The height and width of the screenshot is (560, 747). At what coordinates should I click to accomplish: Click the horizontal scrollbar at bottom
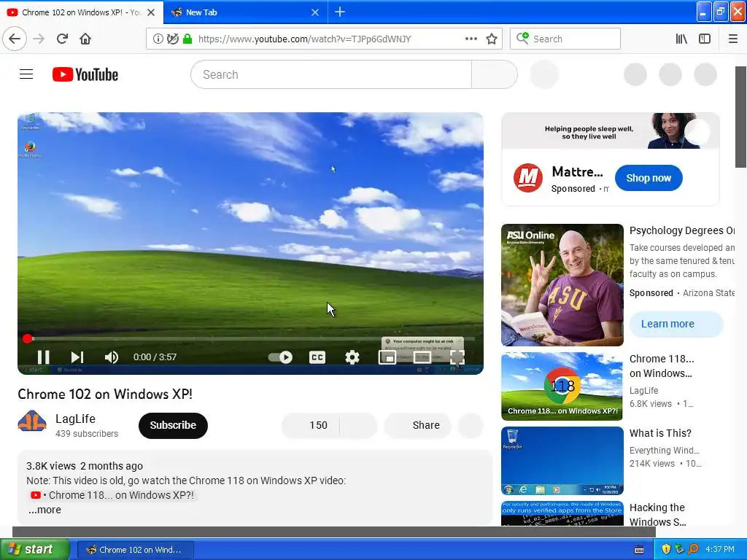point(333,532)
